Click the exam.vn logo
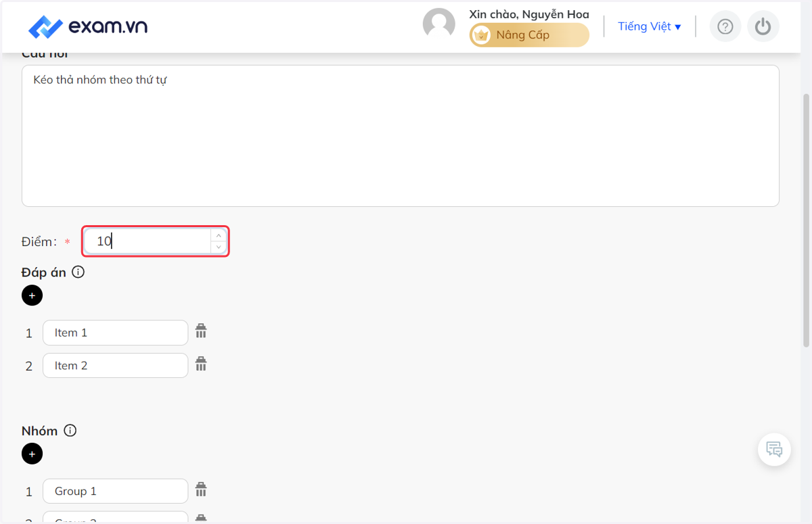Viewport: 812px width, 524px height. click(87, 27)
